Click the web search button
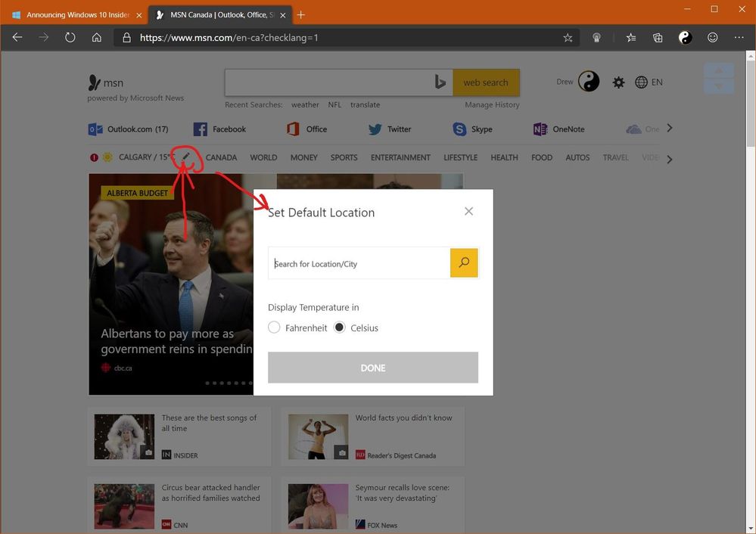756x534 pixels. tap(486, 82)
